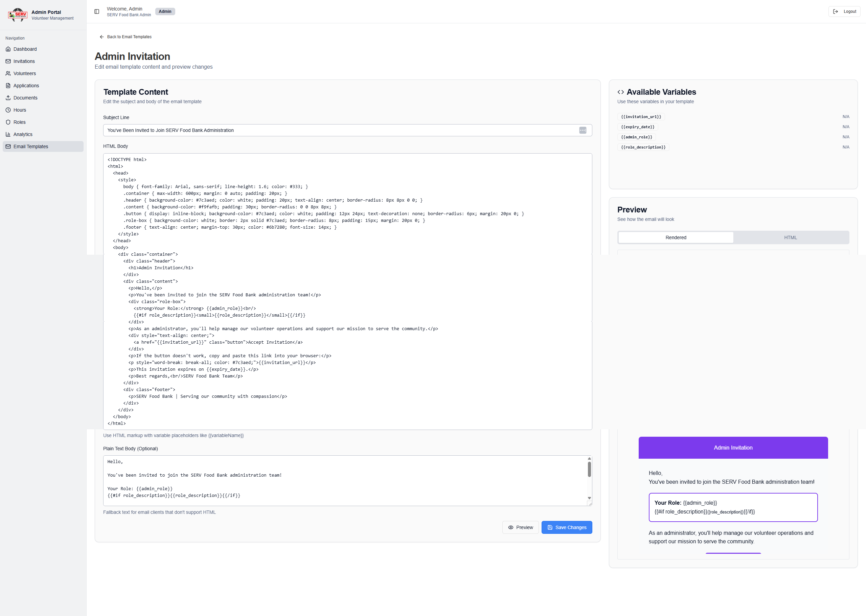This screenshot has height=616, width=866.
Task: Click the Save Changes button
Action: point(566,527)
